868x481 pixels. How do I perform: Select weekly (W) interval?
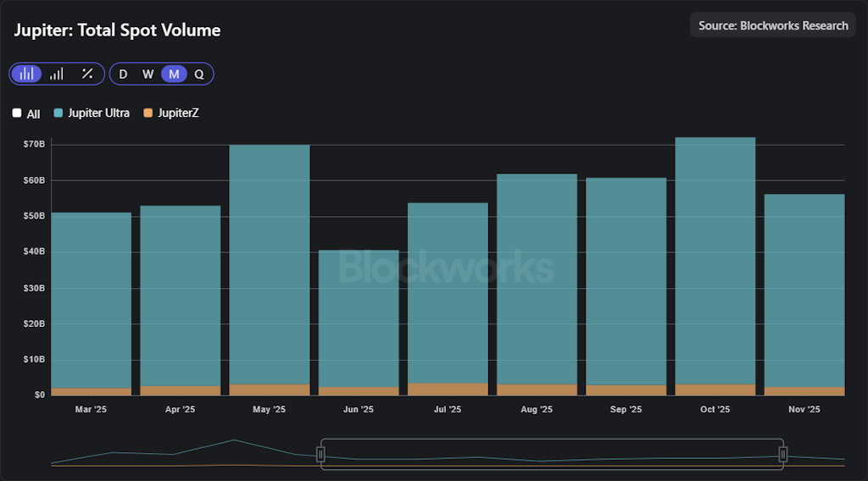(147, 74)
